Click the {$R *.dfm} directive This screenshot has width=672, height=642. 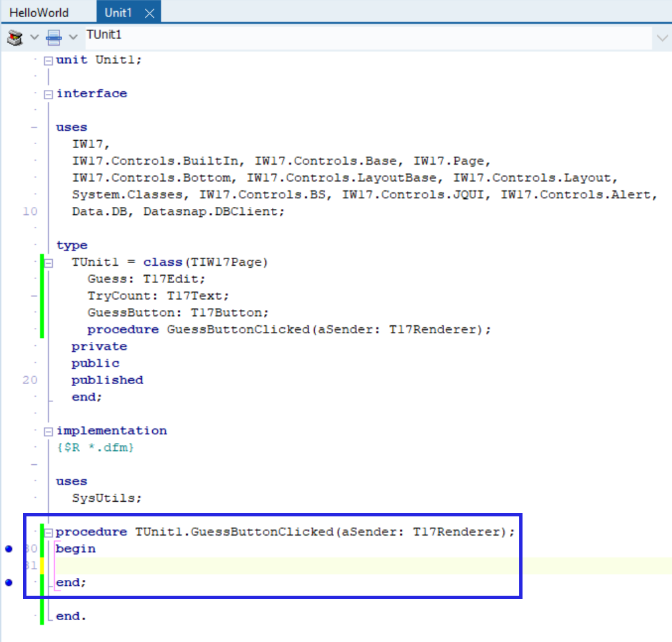point(95,448)
